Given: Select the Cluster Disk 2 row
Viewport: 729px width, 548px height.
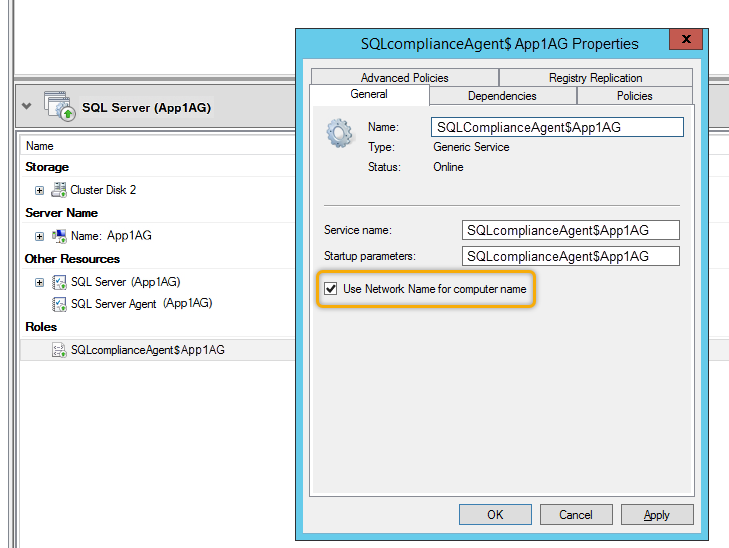Looking at the screenshot, I should 158,190.
